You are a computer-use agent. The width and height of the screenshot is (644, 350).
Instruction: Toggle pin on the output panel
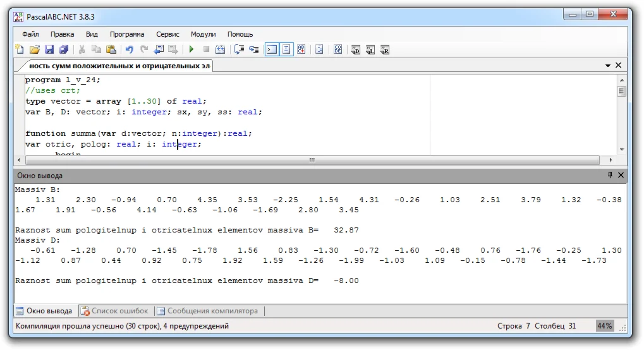tap(610, 175)
